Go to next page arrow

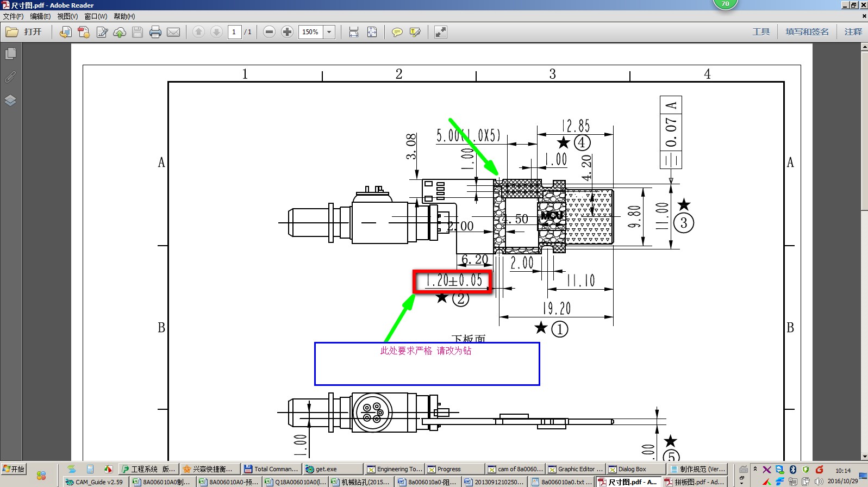(x=216, y=32)
